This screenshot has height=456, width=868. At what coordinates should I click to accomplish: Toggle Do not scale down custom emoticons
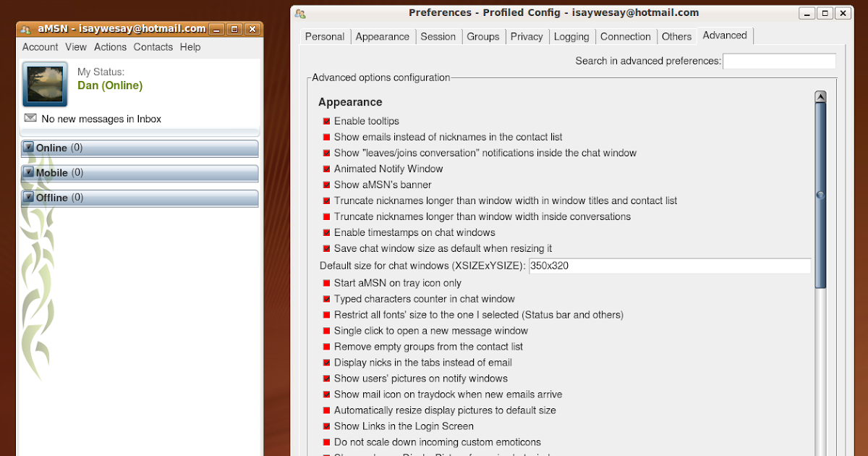pyautogui.click(x=327, y=442)
